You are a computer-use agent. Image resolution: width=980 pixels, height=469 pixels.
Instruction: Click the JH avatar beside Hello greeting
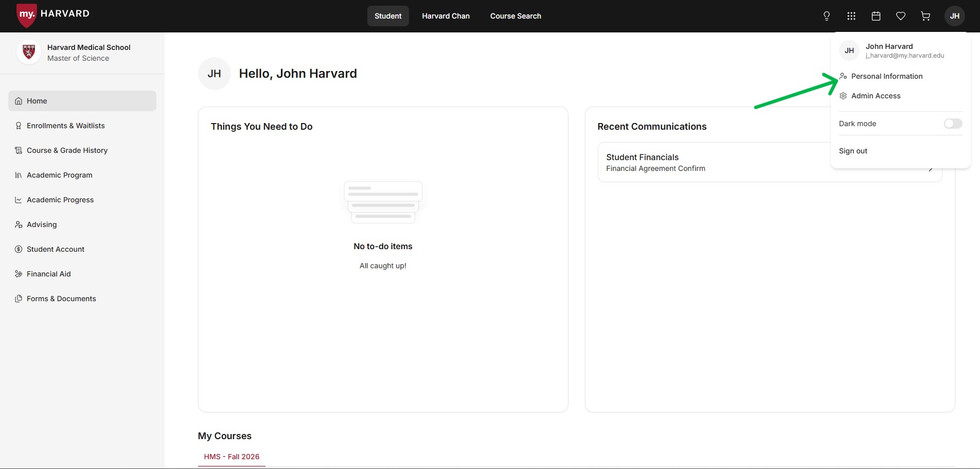215,74
